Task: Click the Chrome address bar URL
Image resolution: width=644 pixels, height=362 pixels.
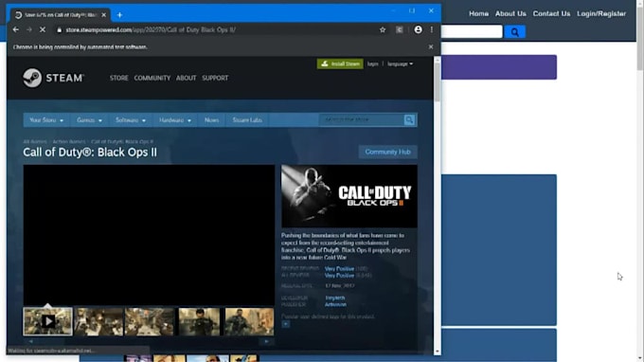Action: click(151, 29)
